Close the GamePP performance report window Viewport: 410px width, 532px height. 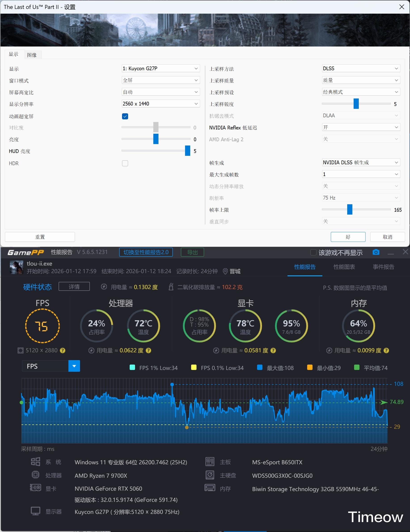406,252
